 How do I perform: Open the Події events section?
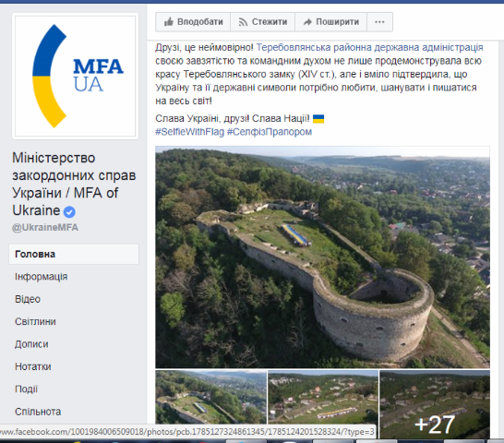coord(27,389)
